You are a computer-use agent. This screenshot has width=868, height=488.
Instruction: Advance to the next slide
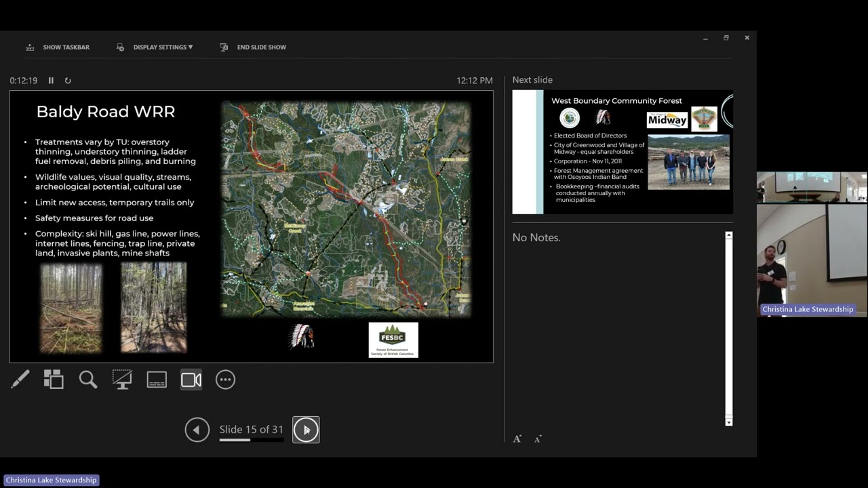click(306, 430)
